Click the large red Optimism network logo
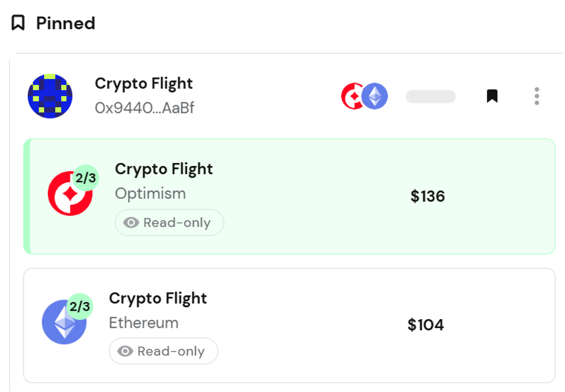Image resolution: width=565 pixels, height=392 pixels. pos(68,196)
